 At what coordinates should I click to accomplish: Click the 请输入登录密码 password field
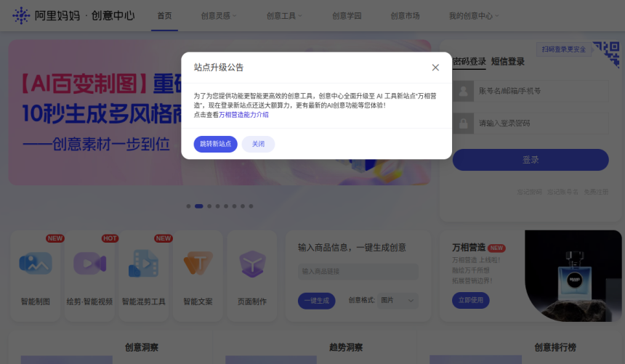(x=541, y=124)
